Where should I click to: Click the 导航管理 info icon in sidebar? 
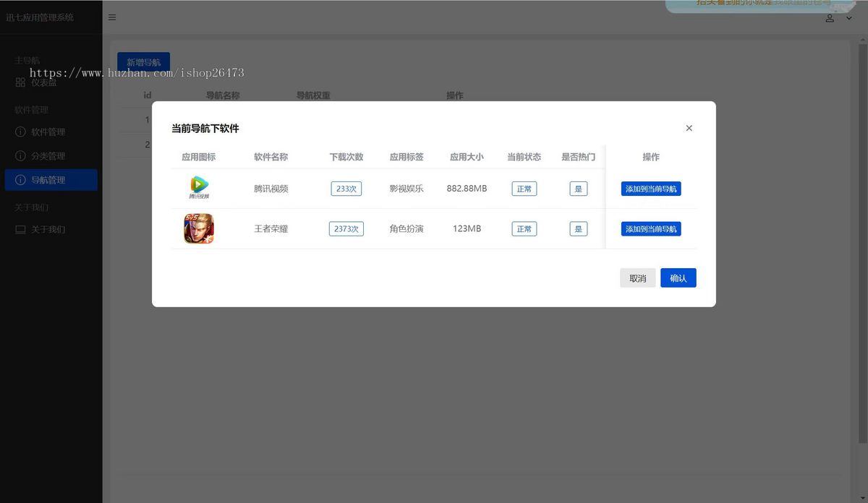click(20, 179)
